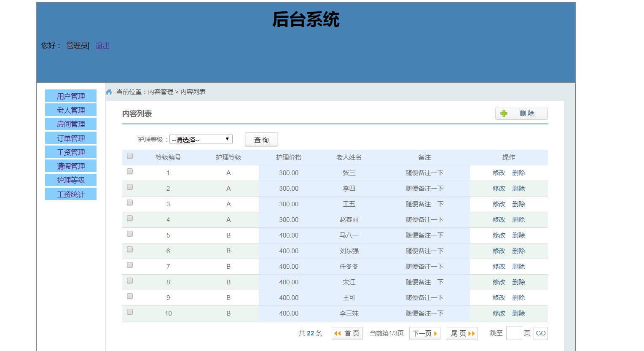Click the home icon in the breadcrumb
Image resolution: width=644 pixels, height=351 pixels.
pos(109,92)
